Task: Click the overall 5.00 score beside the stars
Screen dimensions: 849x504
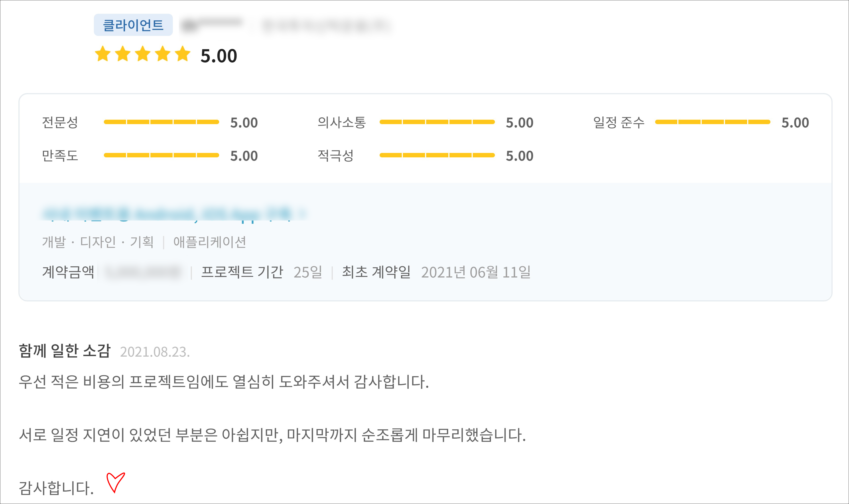Action: (x=219, y=56)
